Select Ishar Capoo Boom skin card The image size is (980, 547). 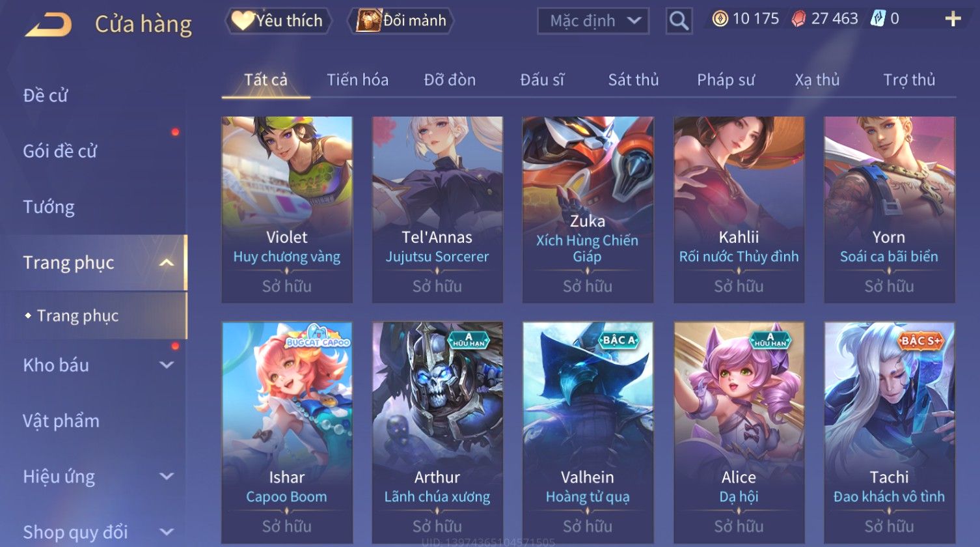[x=287, y=432]
